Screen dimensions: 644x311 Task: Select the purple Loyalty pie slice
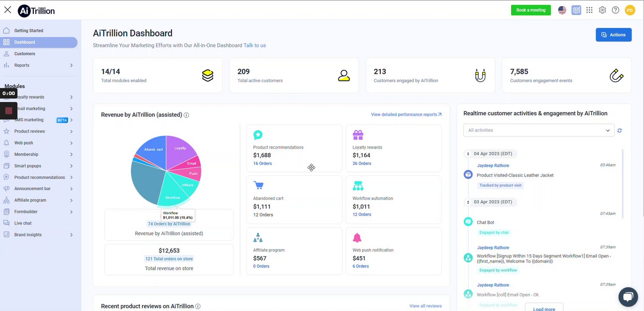(x=180, y=149)
